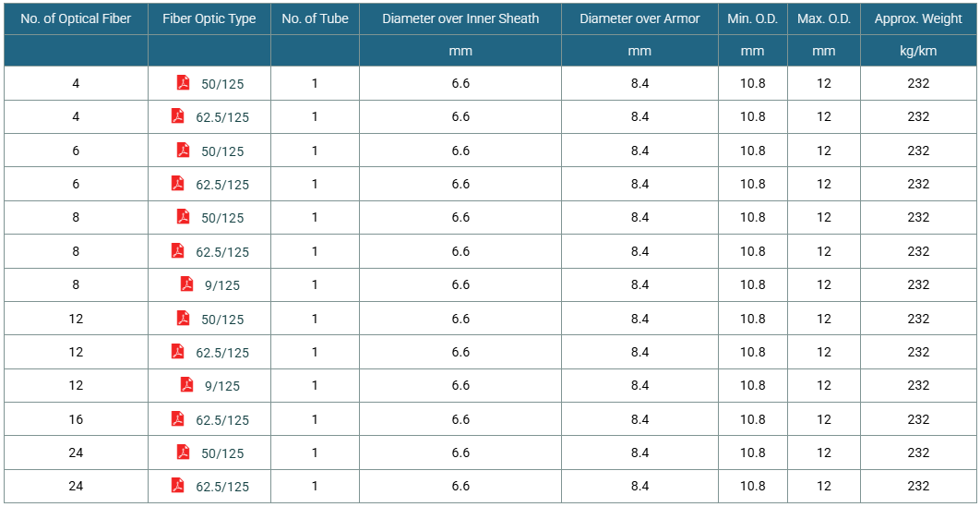The image size is (980, 507).
Task: Select the Diameter over Armor header
Action: tap(640, 18)
